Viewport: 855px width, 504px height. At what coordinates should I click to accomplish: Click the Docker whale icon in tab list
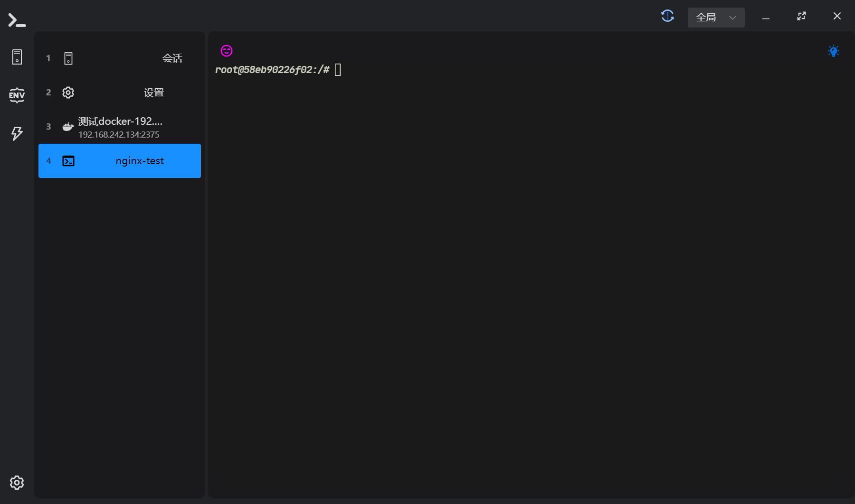click(x=68, y=127)
